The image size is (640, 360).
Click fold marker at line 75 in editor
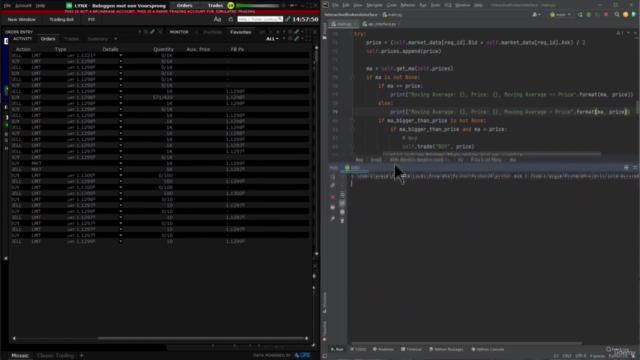[x=352, y=77]
